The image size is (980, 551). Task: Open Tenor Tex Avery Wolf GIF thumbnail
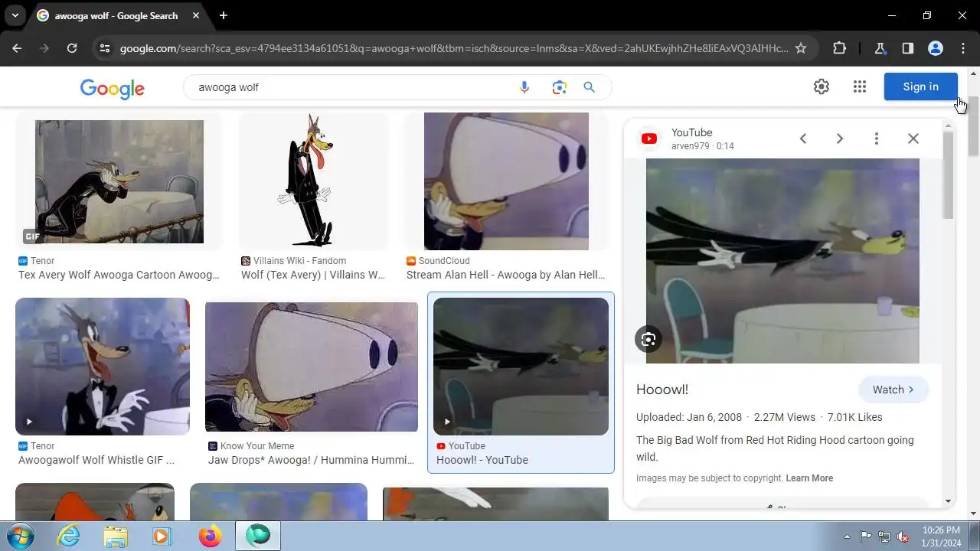pyautogui.click(x=119, y=181)
